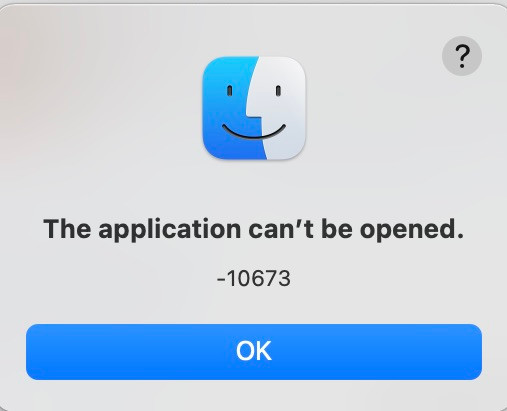Viewport: 507px width, 411px height.
Task: Click the word "application" in the heading
Action: pyautogui.click(x=169, y=230)
